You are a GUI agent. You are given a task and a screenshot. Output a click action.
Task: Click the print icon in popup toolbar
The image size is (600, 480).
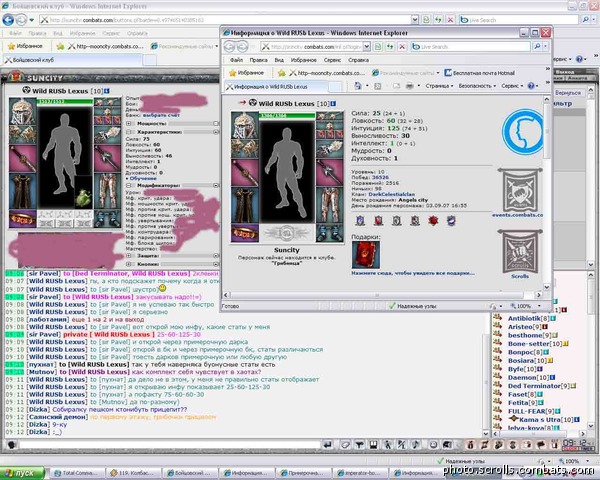click(x=409, y=86)
